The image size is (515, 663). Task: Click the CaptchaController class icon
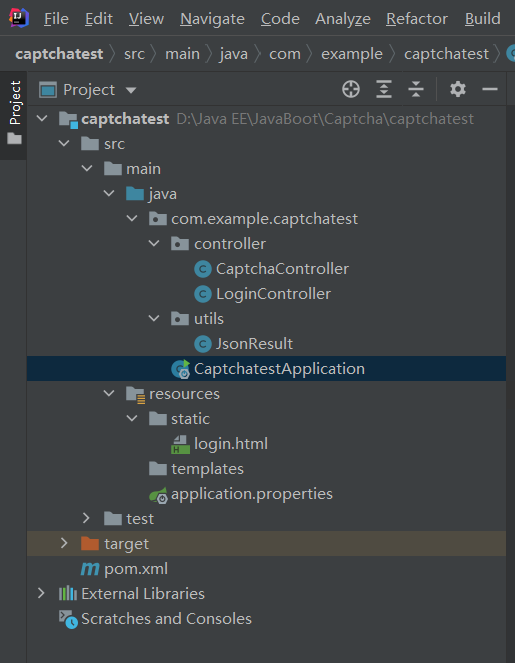point(203,269)
